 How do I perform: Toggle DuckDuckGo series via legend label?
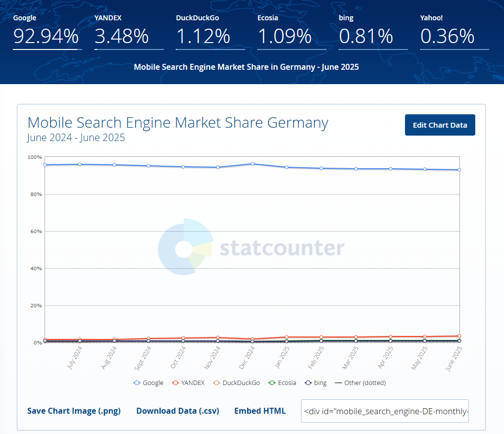(241, 383)
